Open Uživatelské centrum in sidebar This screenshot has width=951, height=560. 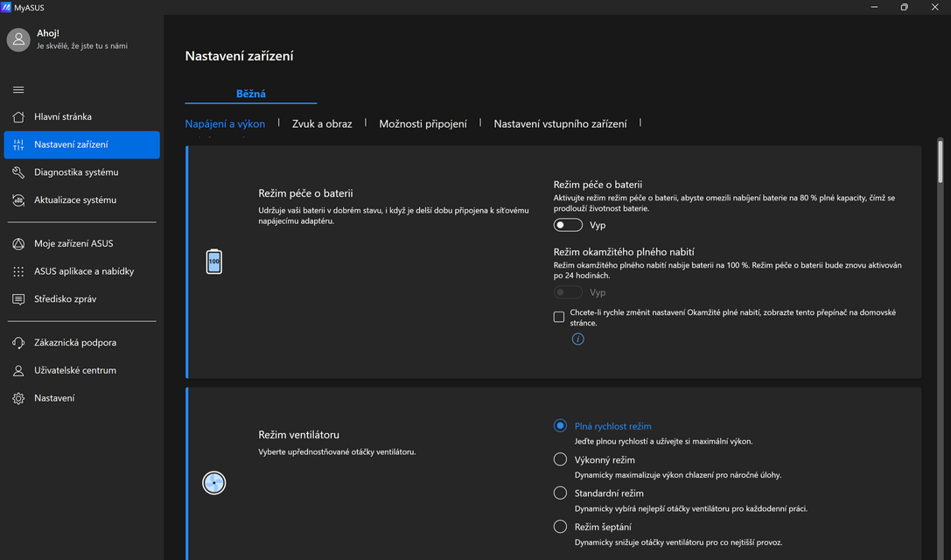coord(74,370)
